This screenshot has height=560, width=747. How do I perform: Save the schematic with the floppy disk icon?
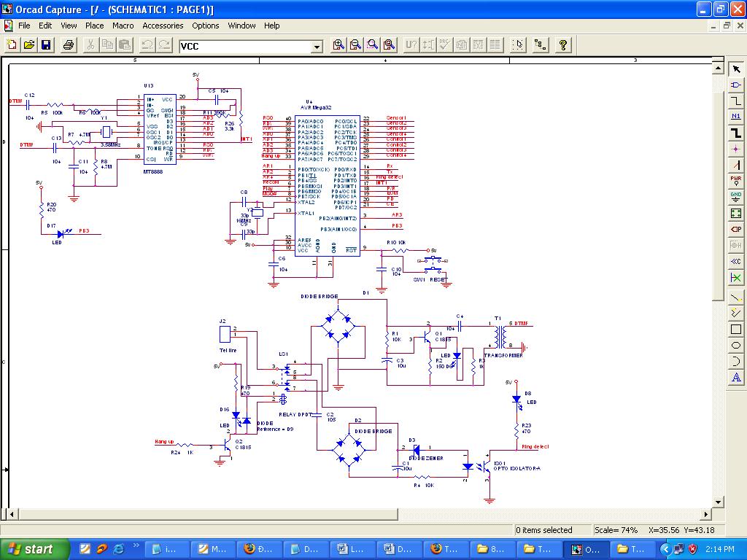coord(46,45)
